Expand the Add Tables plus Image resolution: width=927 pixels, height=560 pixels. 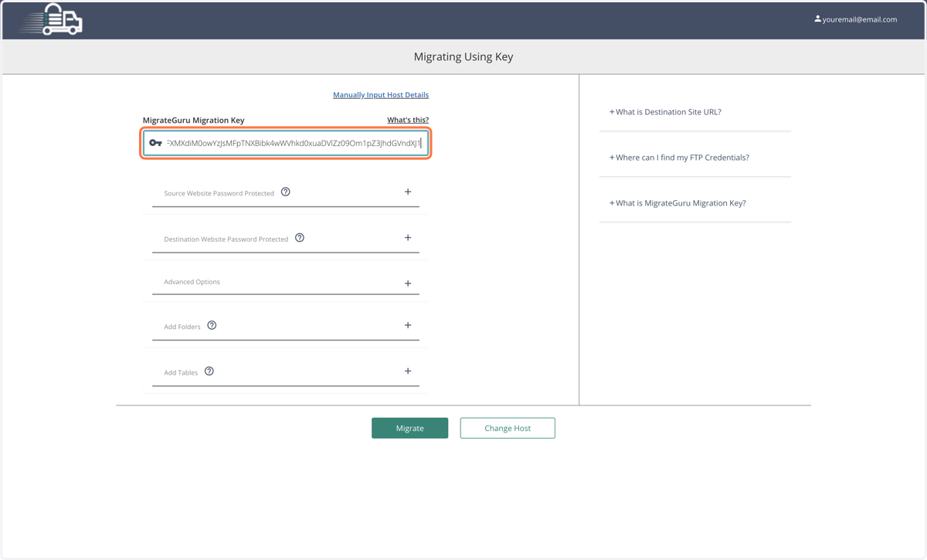click(x=408, y=372)
